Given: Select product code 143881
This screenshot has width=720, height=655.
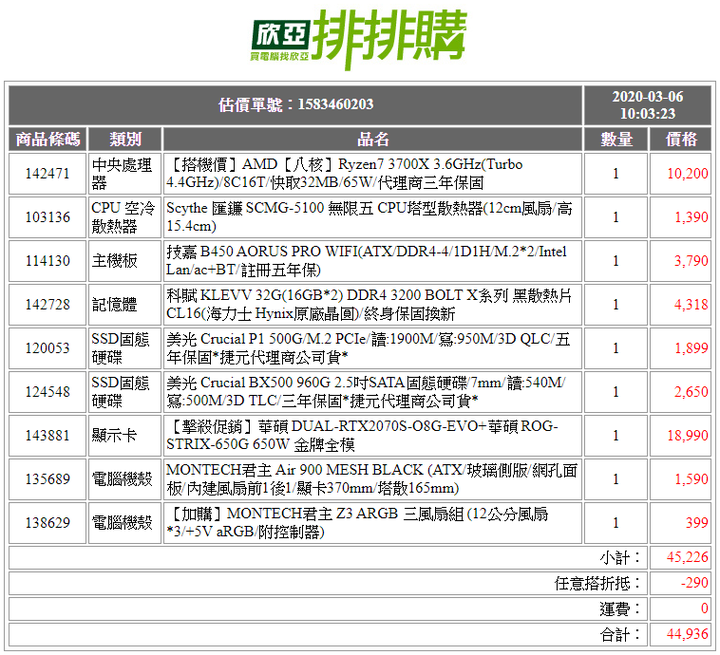Looking at the screenshot, I should point(48,435).
